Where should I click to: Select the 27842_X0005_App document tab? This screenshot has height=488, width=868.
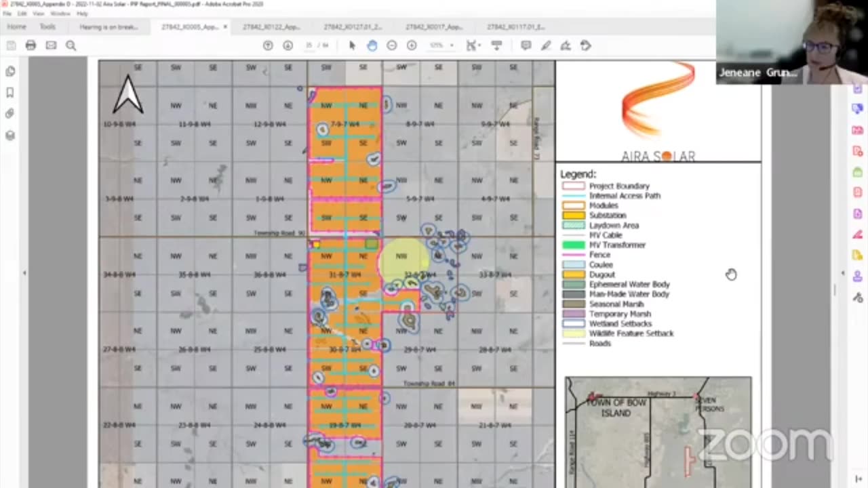(191, 27)
